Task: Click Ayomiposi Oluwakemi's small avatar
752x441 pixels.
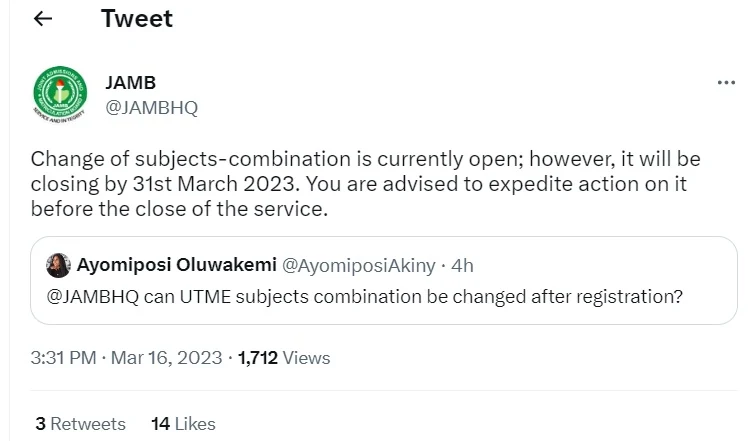Action: coord(58,265)
